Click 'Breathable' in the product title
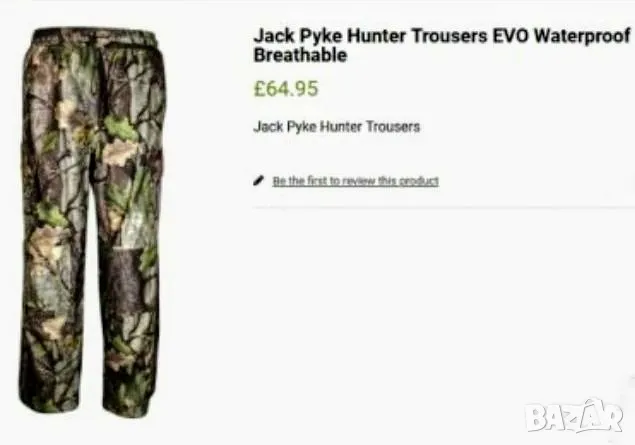This screenshot has width=635, height=445. pos(300,55)
